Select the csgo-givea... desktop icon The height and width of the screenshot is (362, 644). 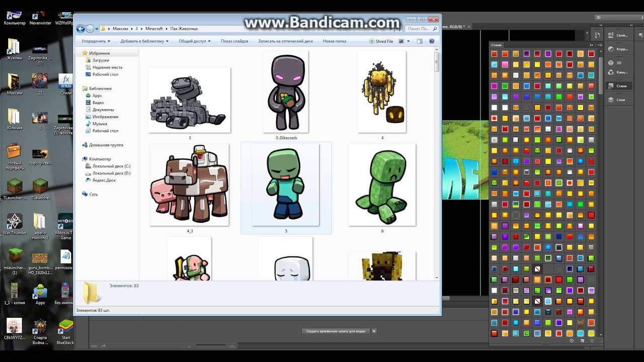point(40,156)
